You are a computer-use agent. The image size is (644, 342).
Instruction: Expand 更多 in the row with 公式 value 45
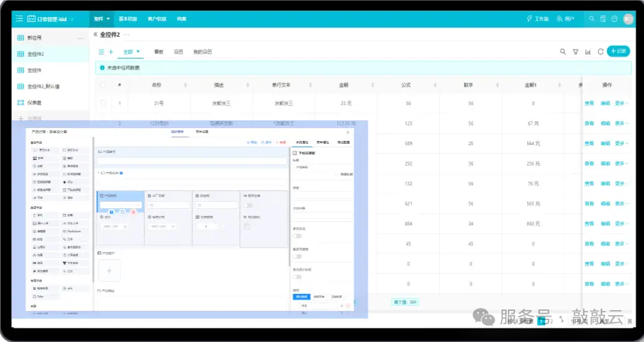[x=621, y=244]
